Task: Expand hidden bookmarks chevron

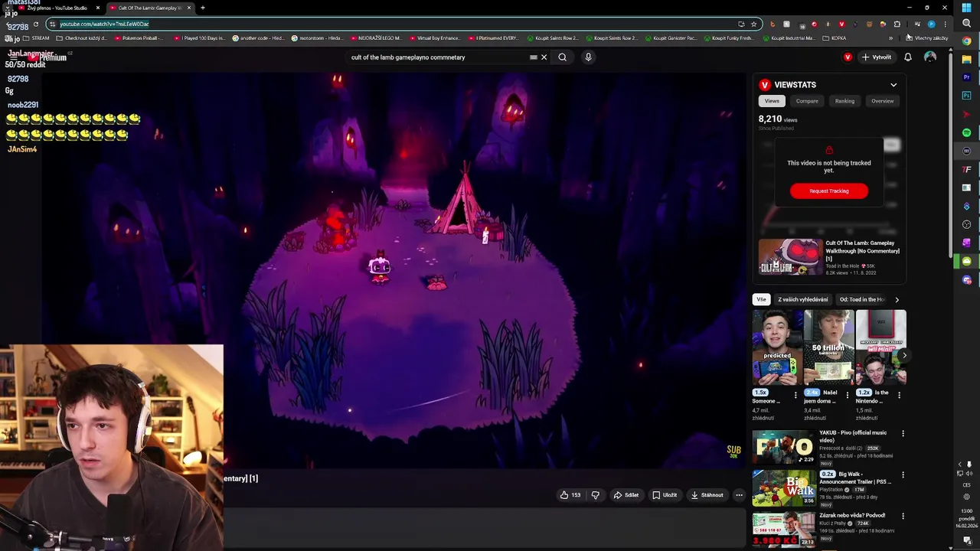Action: coord(890,37)
